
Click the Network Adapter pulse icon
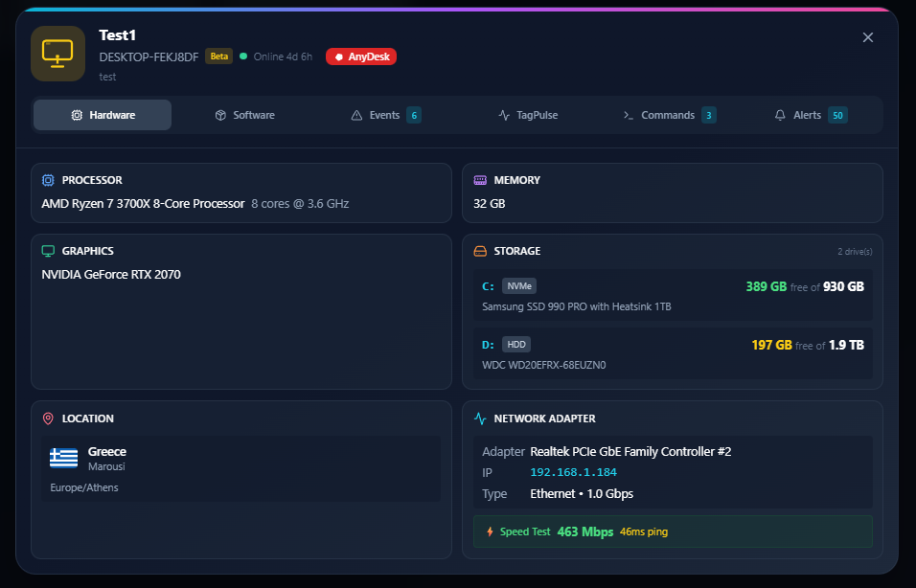point(480,418)
